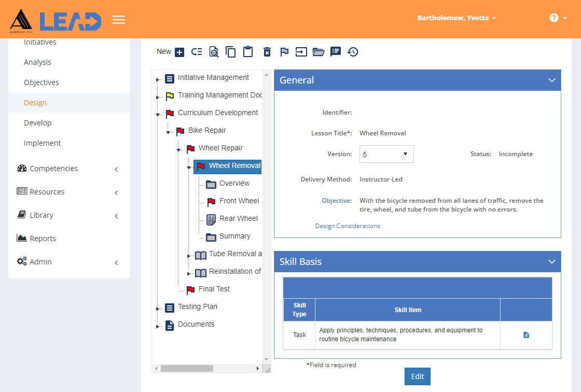This screenshot has width=581, height=392.
Task: Click the flag icon in toolbar
Action: 284,52
